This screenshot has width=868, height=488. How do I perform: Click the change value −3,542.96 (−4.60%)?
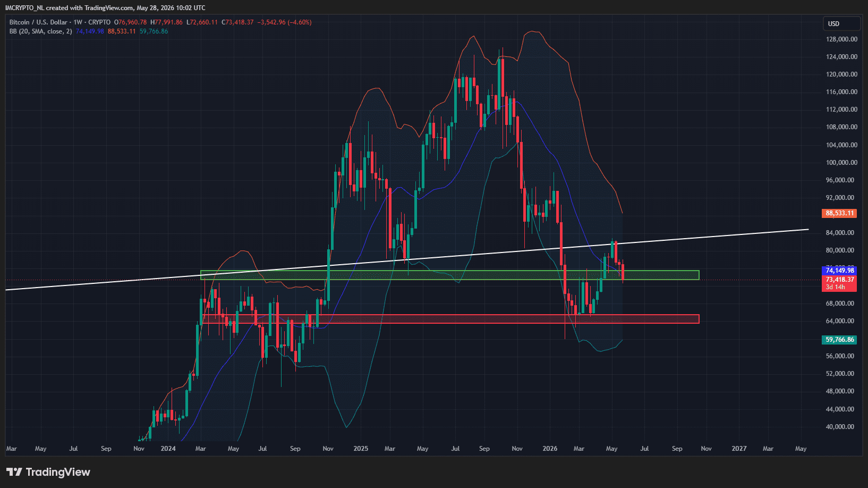[284, 22]
